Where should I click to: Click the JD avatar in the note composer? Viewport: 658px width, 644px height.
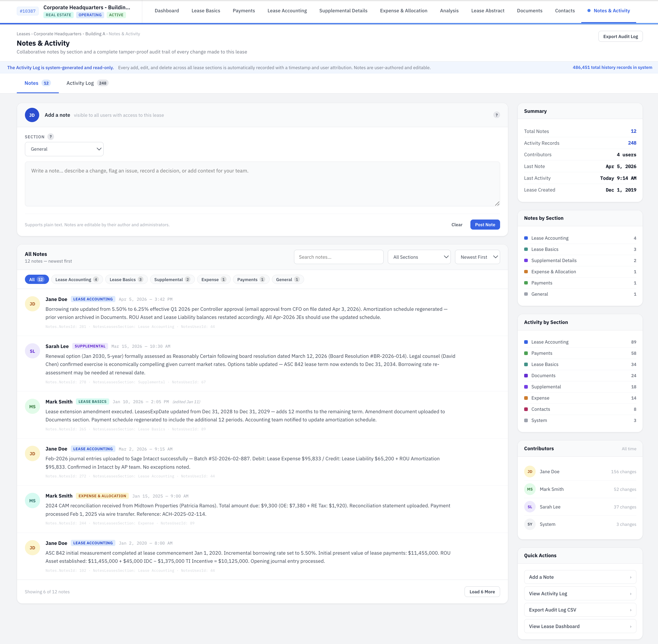coord(32,115)
